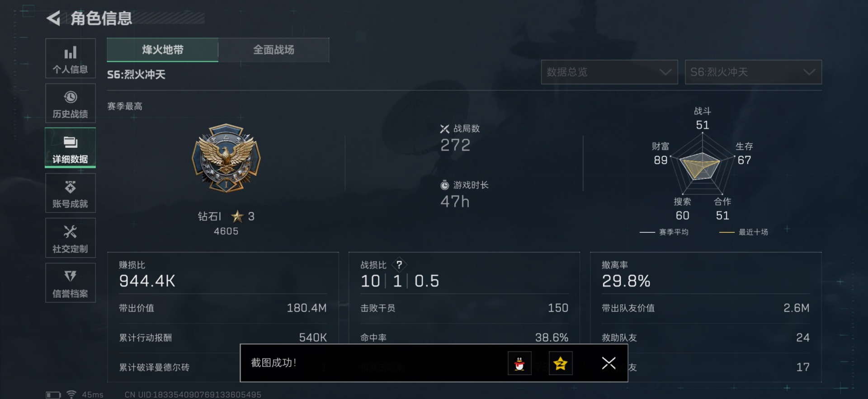The width and height of the screenshot is (868, 399).
Task: Click the radar chart pentagon
Action: [x=702, y=164]
